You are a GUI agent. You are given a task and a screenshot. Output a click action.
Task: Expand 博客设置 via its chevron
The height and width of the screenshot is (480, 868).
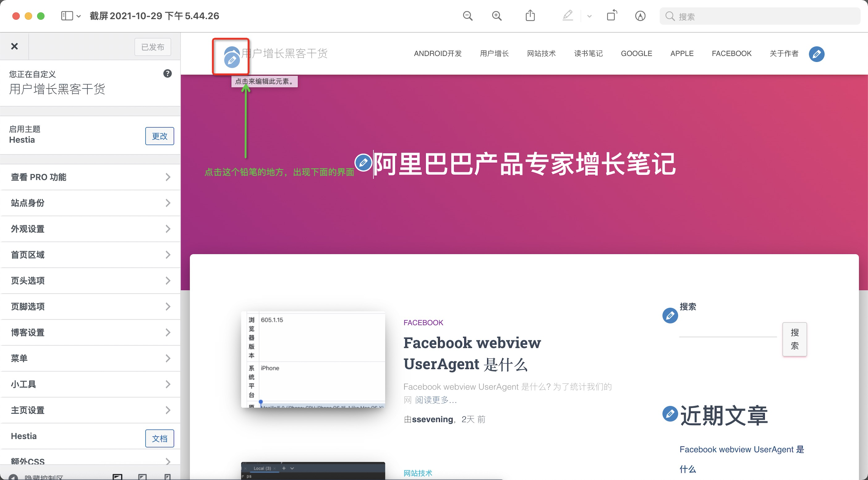tap(168, 333)
